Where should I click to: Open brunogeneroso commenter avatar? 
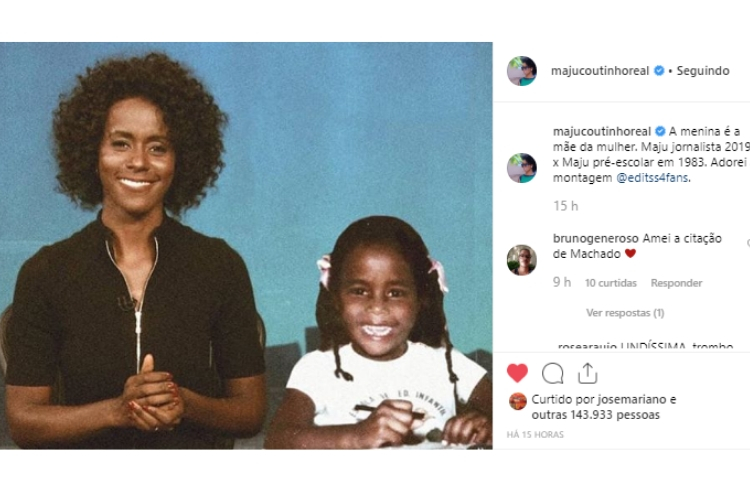[522, 260]
